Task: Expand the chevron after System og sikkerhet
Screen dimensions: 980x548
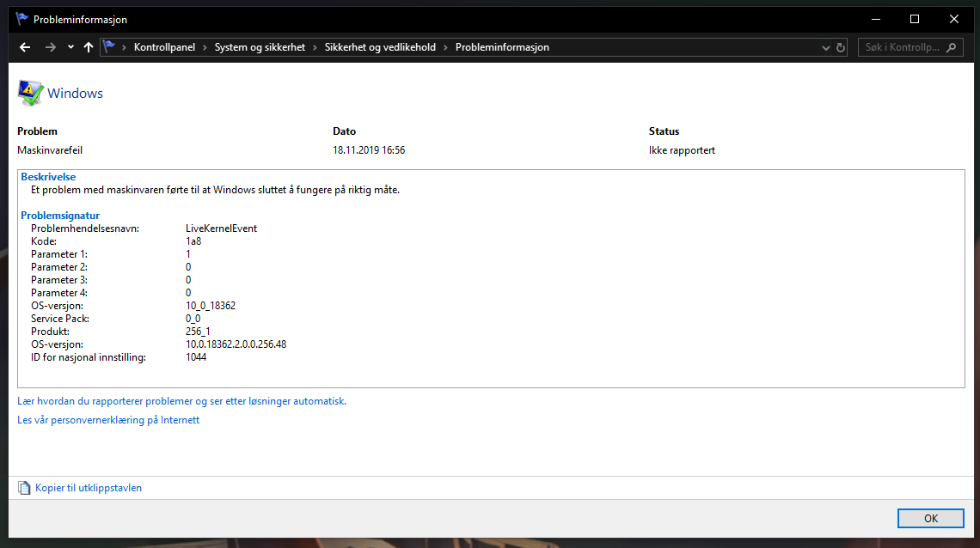Action: pos(315,47)
